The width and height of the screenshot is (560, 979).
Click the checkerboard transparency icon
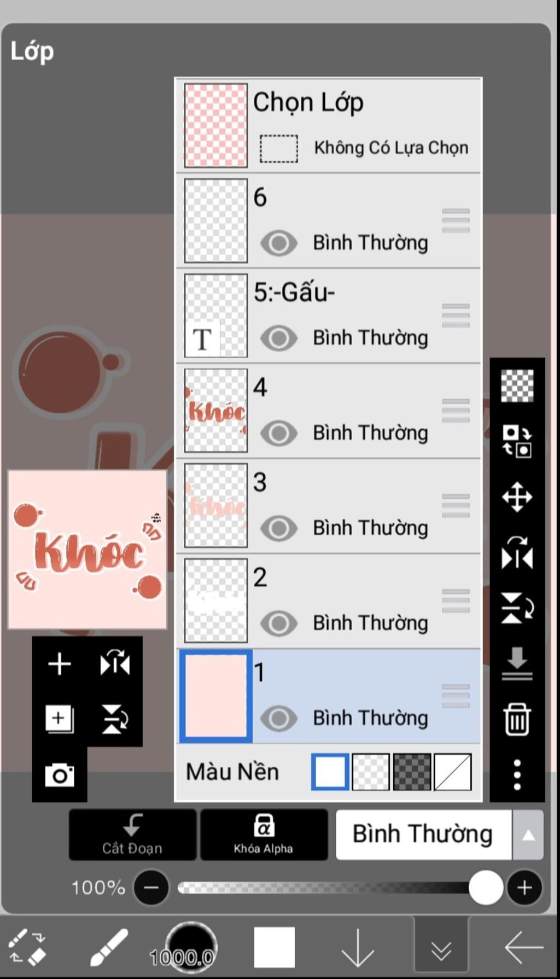coord(517,386)
